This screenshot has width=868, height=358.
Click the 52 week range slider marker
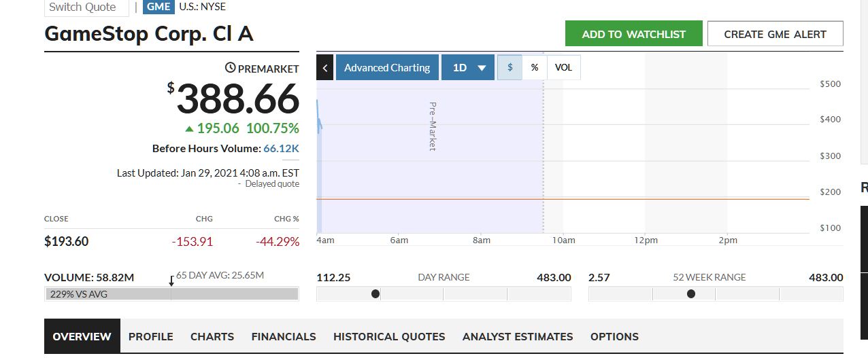(691, 293)
